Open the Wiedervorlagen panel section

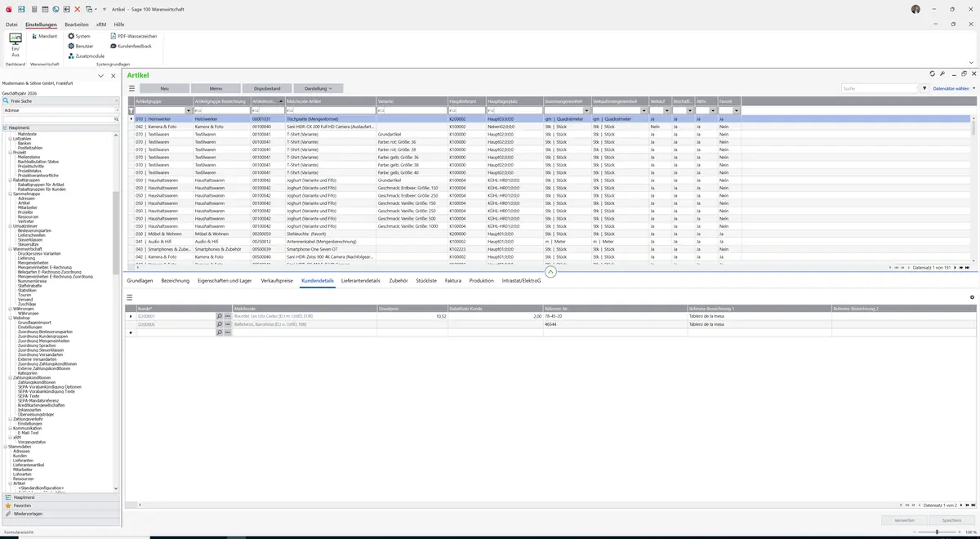pos(60,514)
